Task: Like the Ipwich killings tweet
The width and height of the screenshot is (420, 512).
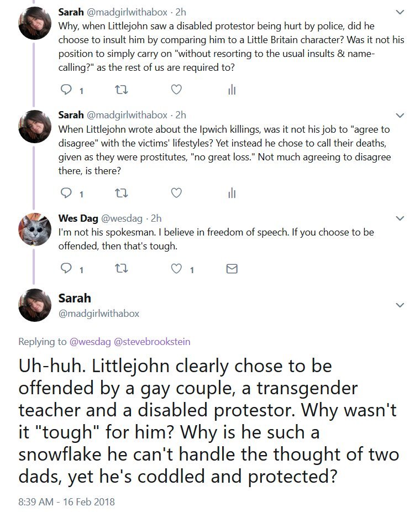Action: coord(176,193)
